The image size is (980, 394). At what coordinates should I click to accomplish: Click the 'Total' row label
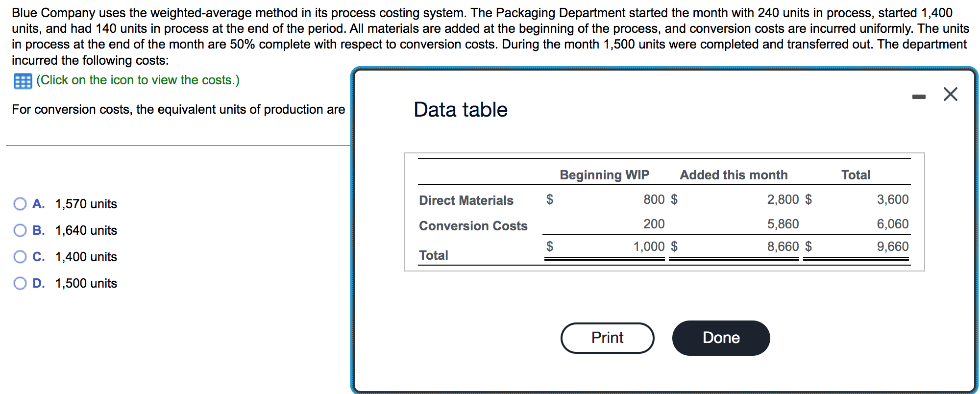pos(433,255)
